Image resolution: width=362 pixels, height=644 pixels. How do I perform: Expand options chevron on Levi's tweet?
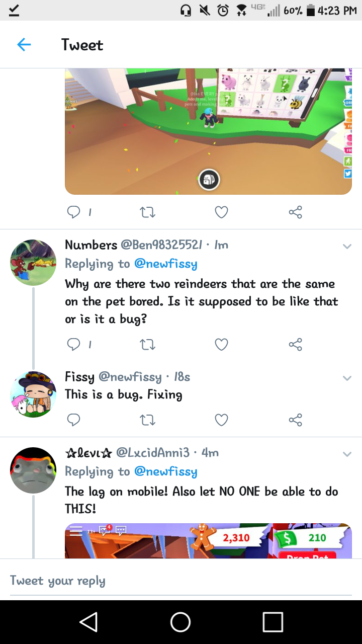pyautogui.click(x=347, y=454)
